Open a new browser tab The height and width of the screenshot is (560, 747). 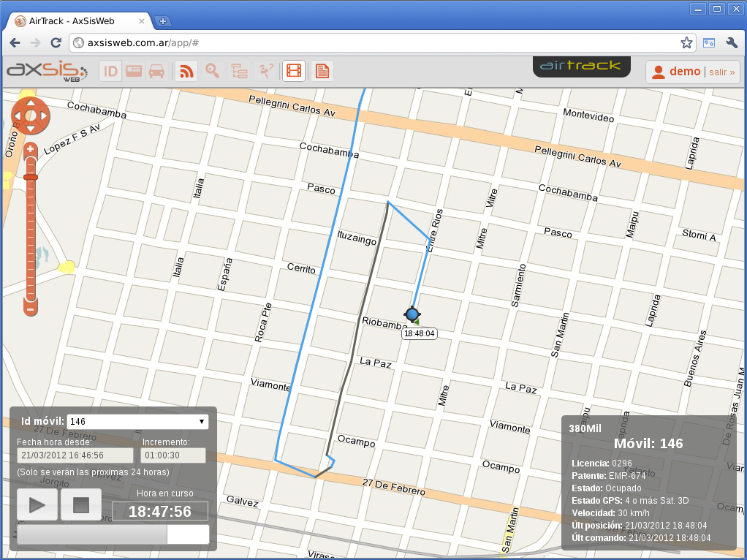click(x=163, y=21)
